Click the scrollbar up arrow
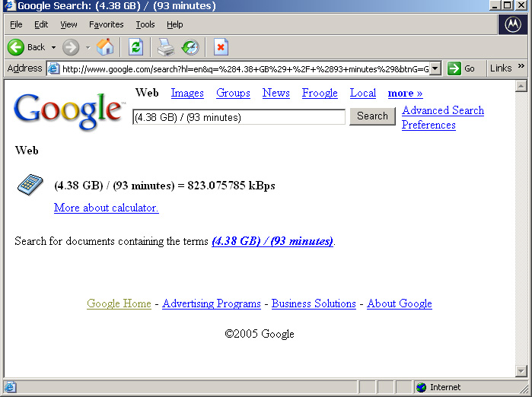Image resolution: width=532 pixels, height=397 pixels. click(521, 86)
